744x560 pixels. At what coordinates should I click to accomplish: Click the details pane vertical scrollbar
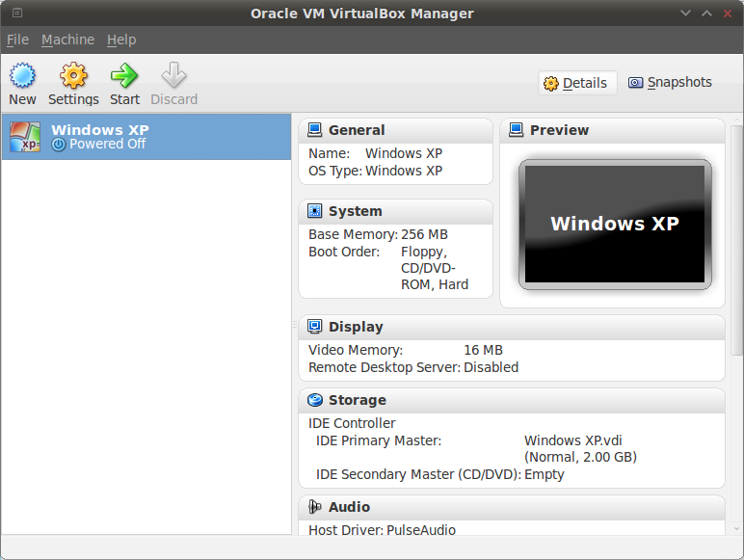click(x=736, y=240)
